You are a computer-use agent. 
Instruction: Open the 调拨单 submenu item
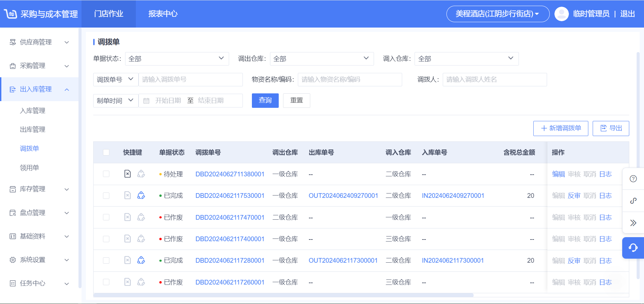pos(30,148)
